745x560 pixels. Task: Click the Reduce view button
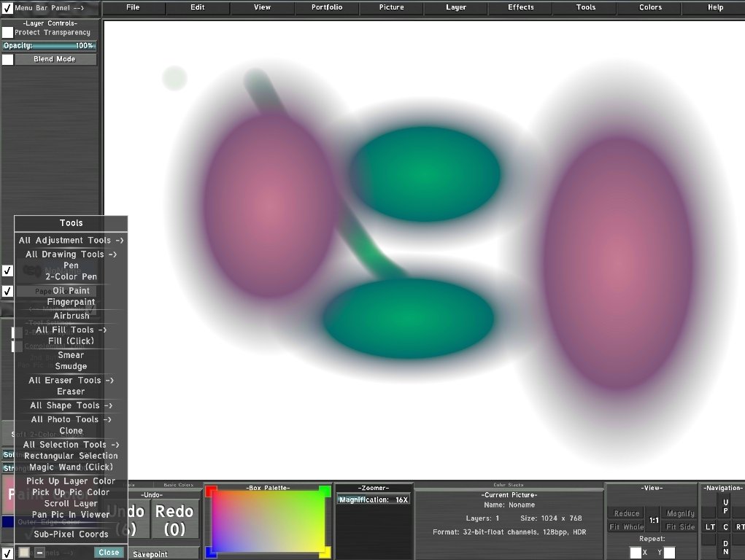point(627,513)
